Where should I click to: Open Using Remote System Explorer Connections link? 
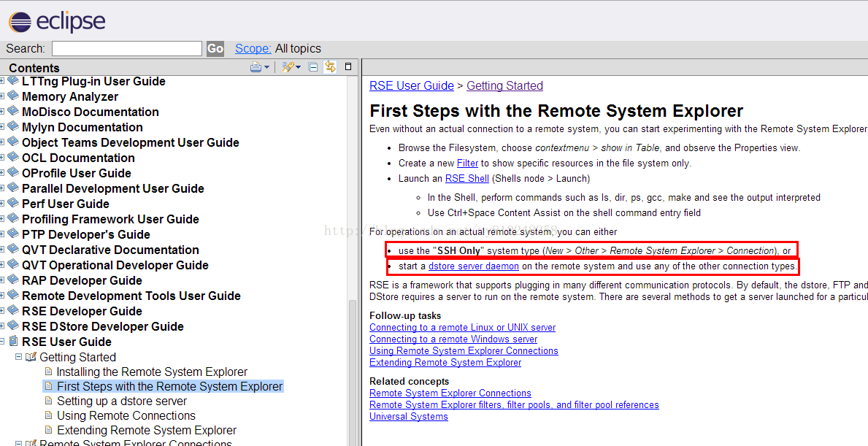[464, 350]
